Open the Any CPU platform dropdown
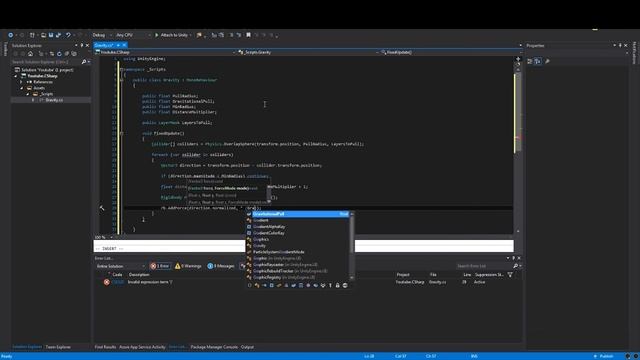Image resolution: width=640 pixels, height=360 pixels. pyautogui.click(x=133, y=35)
